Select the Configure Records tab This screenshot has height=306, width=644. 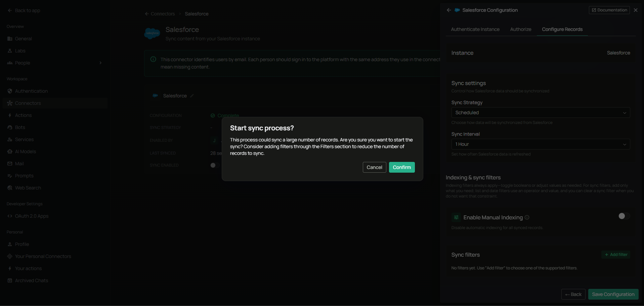point(562,29)
